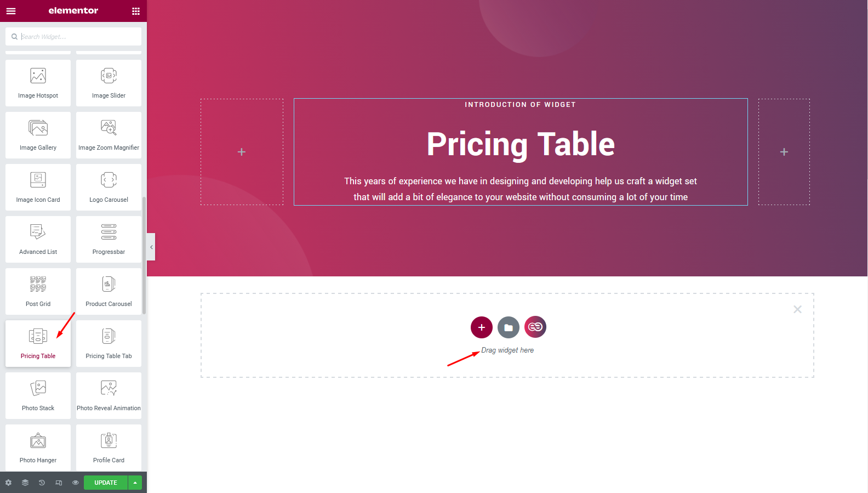Image resolution: width=868 pixels, height=493 pixels.
Task: Select the Pricing Table widget
Action: point(38,343)
